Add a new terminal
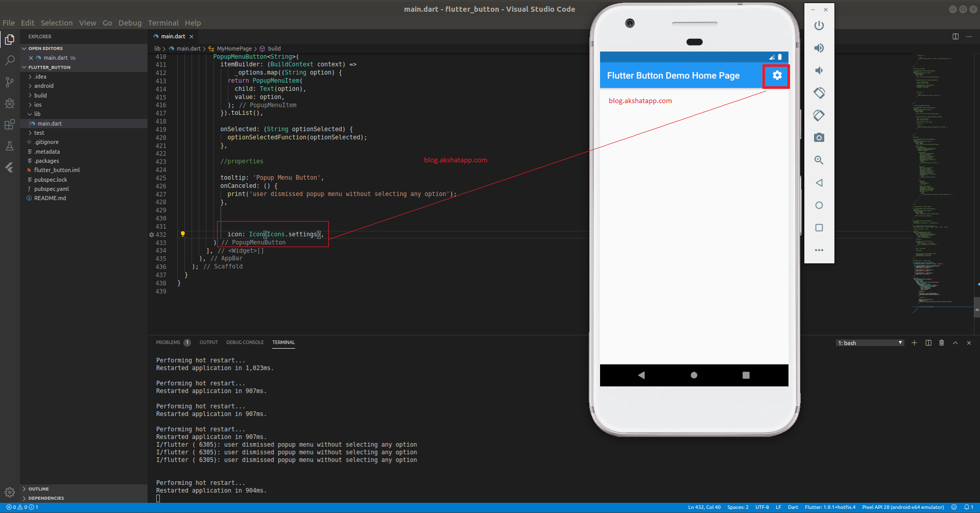Viewport: 980px width, 513px height. (x=914, y=343)
